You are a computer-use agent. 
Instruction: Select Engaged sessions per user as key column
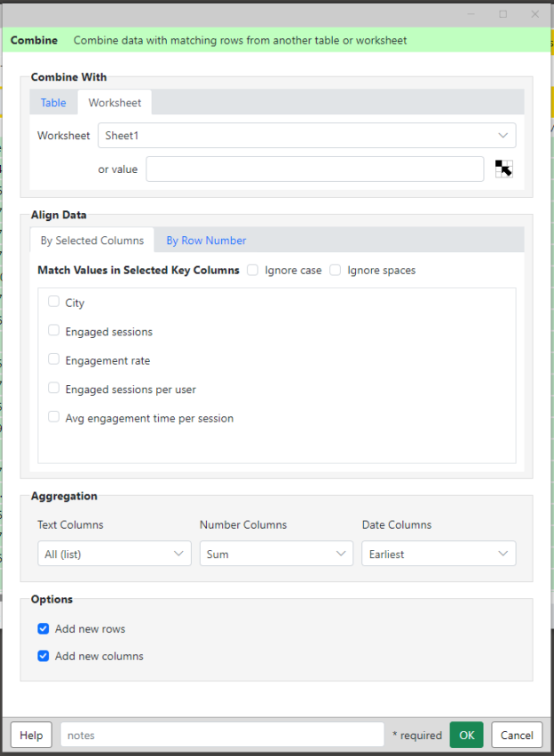[x=53, y=388]
